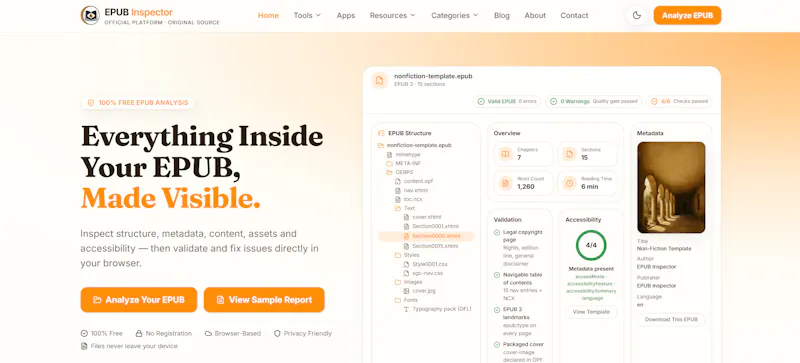Click the mimetype file icon
The height and width of the screenshot is (363, 800).
389,154
